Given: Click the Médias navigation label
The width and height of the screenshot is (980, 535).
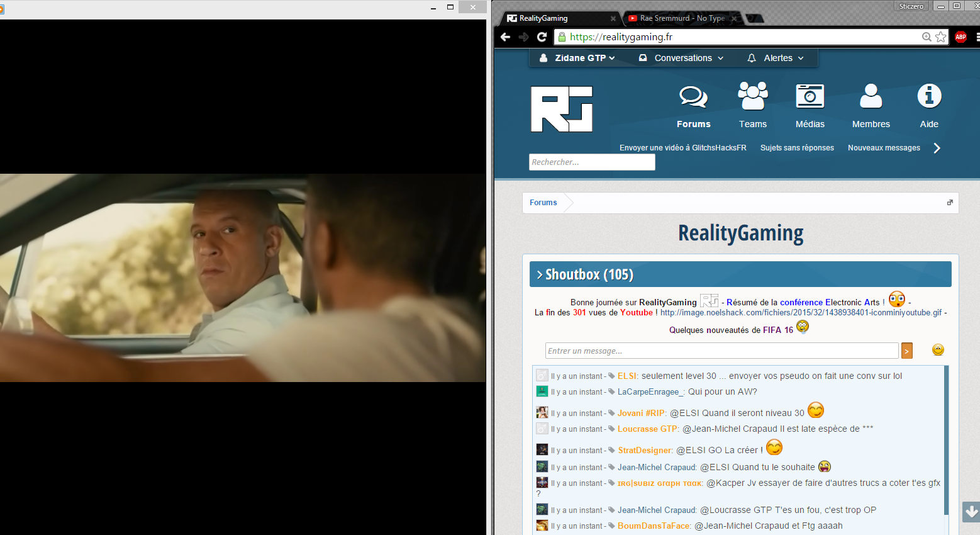Looking at the screenshot, I should (x=810, y=124).
